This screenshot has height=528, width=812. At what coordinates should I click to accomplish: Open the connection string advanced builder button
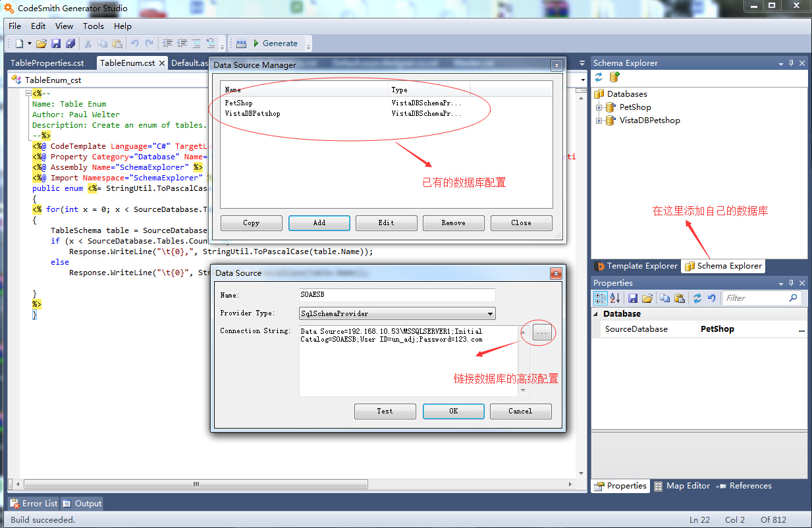tap(542, 333)
